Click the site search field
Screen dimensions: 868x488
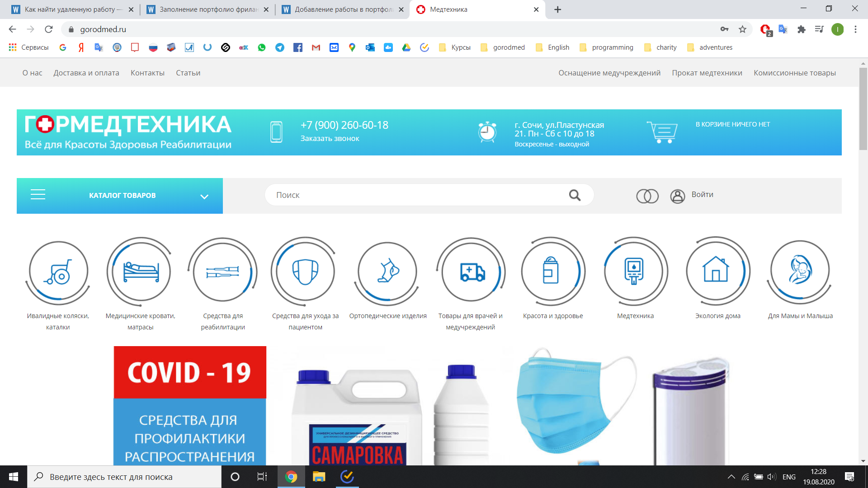pos(429,195)
